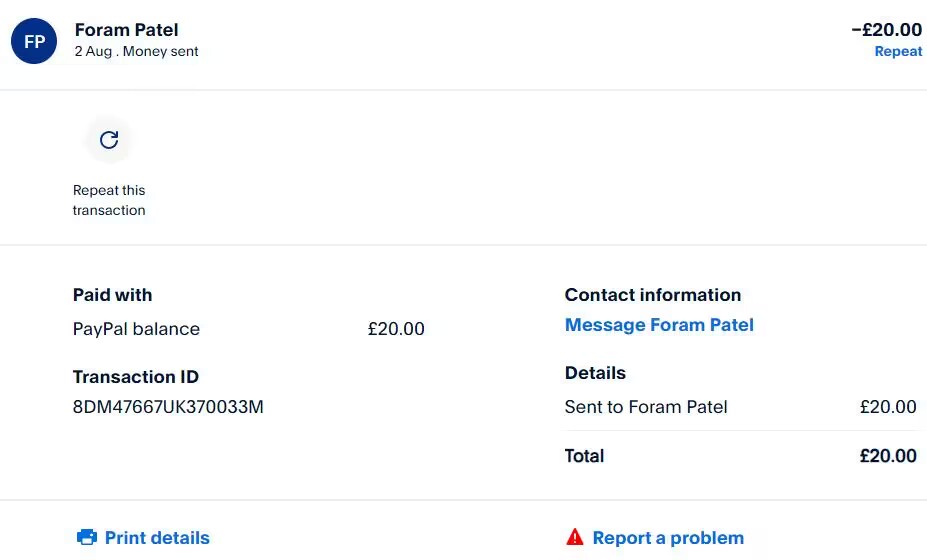The height and width of the screenshot is (560, 927).
Task: Click the "Sent to Foram Patel" detail row
Action: (646, 407)
